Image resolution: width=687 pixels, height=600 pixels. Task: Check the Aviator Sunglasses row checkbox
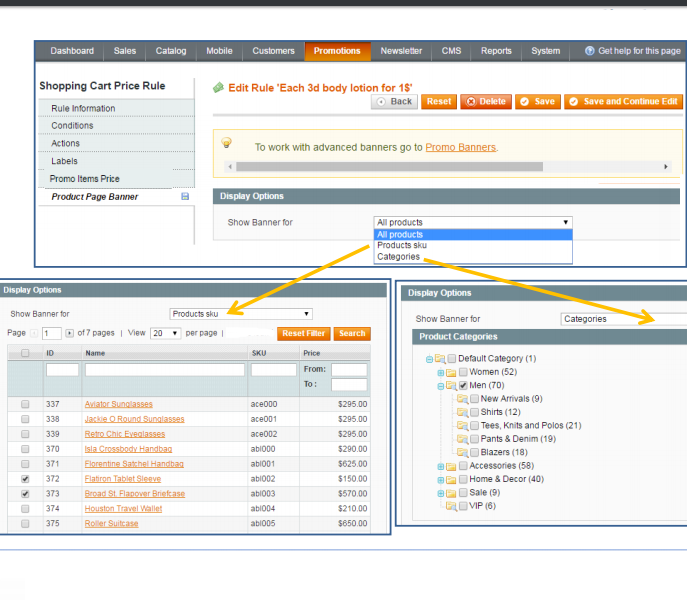(x=24, y=404)
